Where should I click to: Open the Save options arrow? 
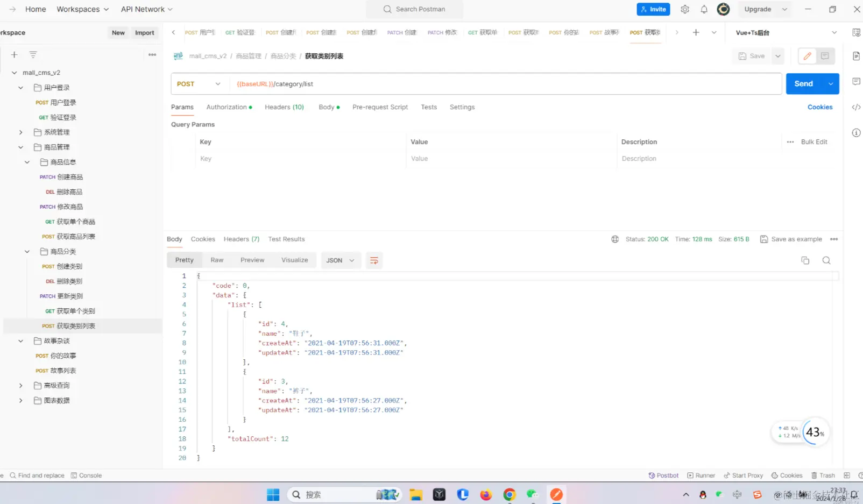click(778, 56)
